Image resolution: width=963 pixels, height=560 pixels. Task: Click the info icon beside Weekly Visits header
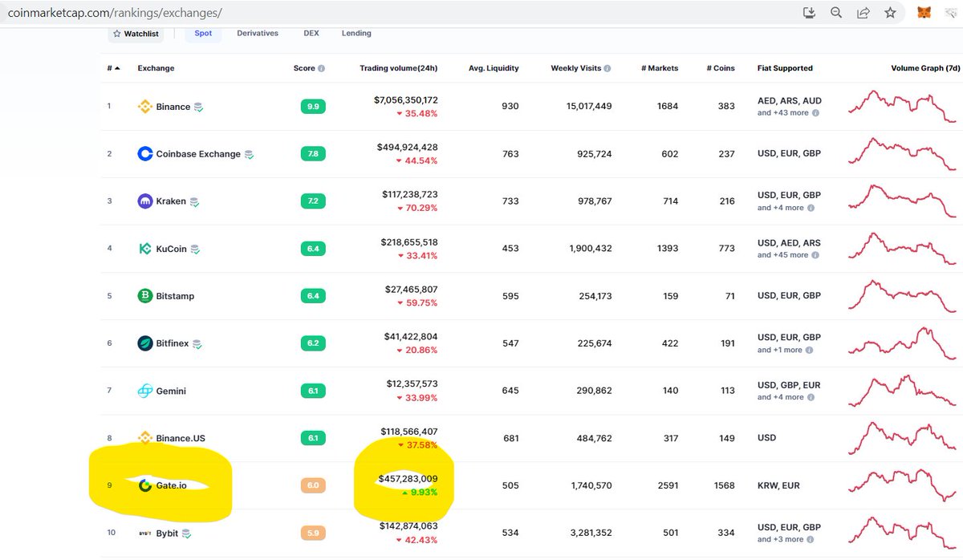point(607,69)
